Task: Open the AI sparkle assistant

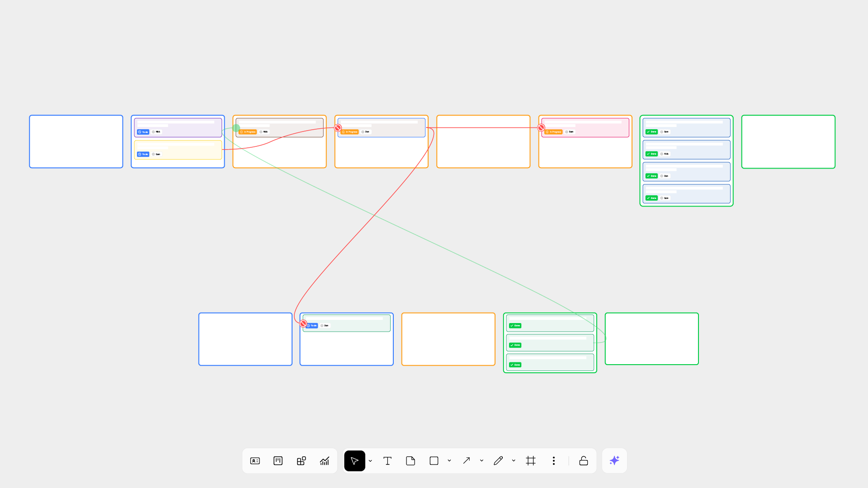Action: [x=614, y=461]
